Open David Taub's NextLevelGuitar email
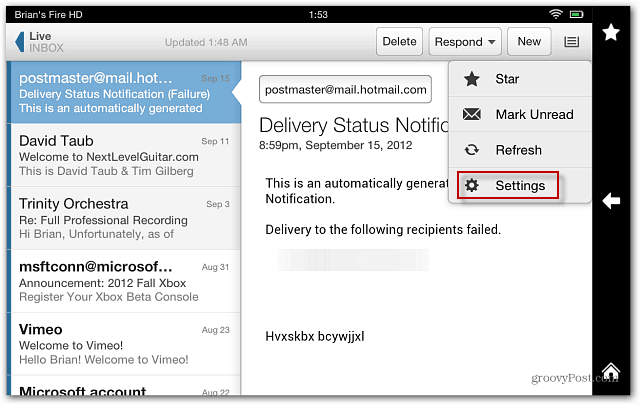This screenshot has width=640, height=405. [124, 156]
